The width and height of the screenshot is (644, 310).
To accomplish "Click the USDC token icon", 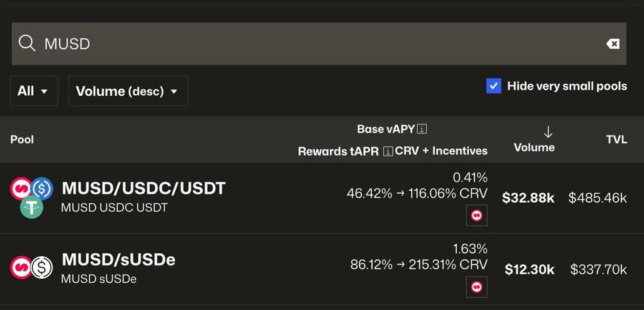I will (42, 188).
